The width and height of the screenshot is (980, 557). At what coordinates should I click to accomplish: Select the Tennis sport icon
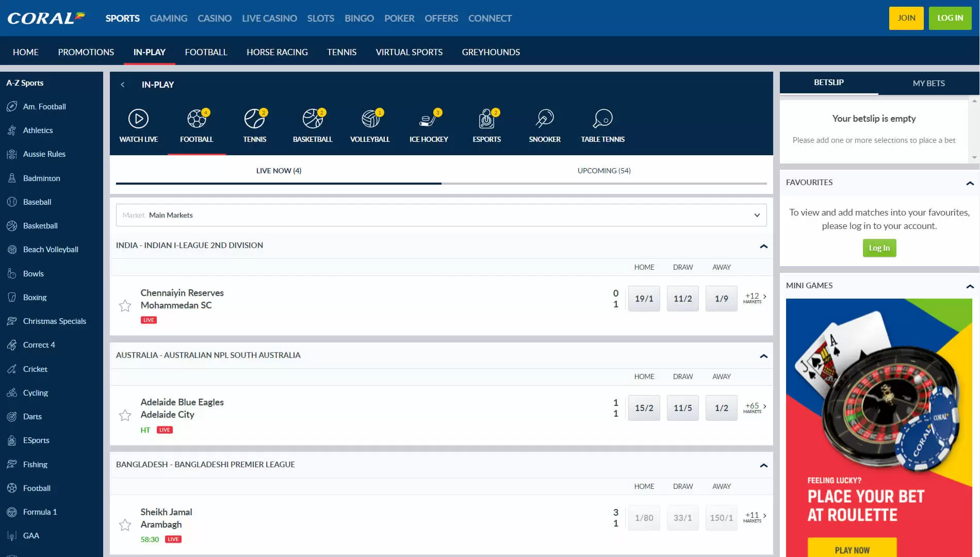254,119
